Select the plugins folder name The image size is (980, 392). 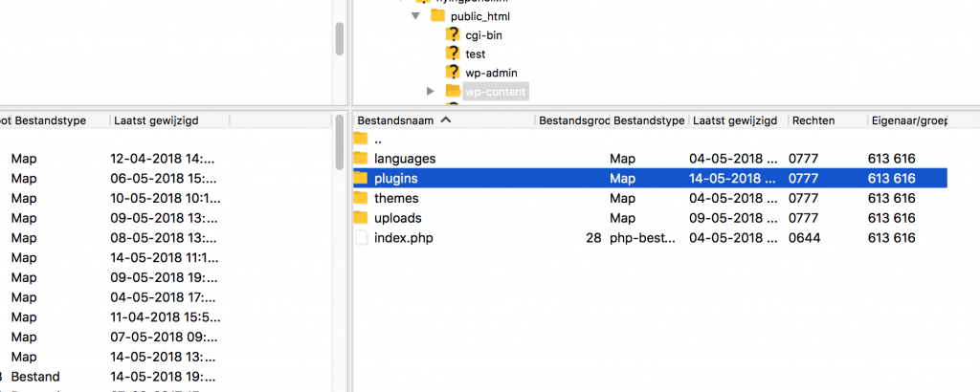pyautogui.click(x=395, y=179)
